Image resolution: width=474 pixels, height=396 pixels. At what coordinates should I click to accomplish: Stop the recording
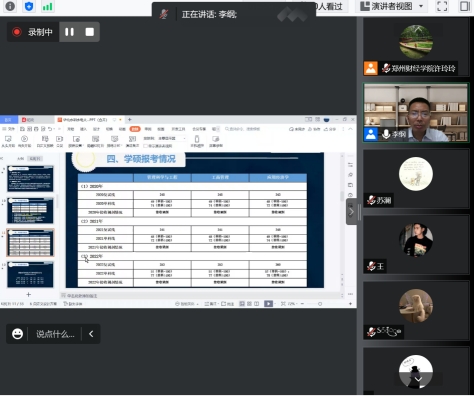89,32
